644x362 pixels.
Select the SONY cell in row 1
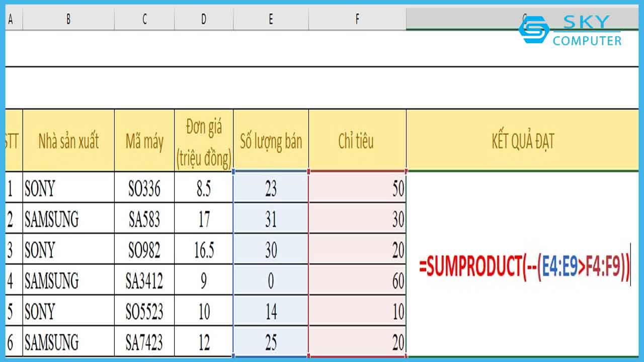[x=68, y=188]
